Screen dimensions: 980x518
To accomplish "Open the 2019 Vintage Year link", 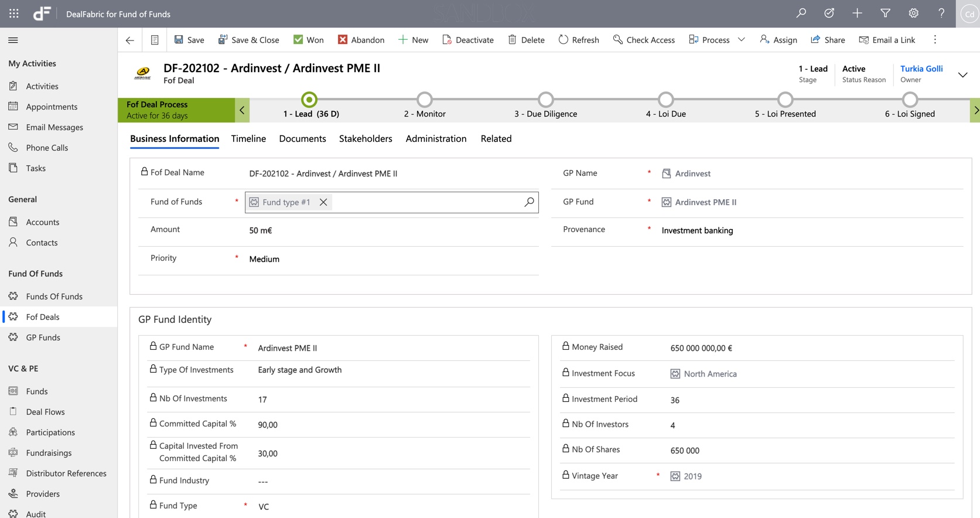I will click(x=692, y=476).
